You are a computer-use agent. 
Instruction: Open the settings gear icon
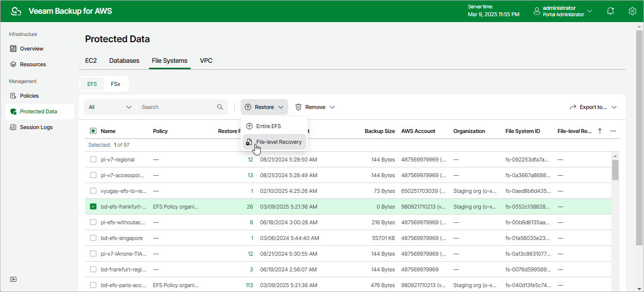(x=632, y=11)
